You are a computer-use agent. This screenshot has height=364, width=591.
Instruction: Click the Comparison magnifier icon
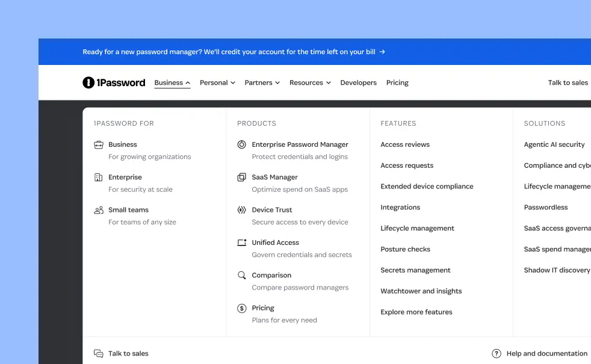(241, 275)
